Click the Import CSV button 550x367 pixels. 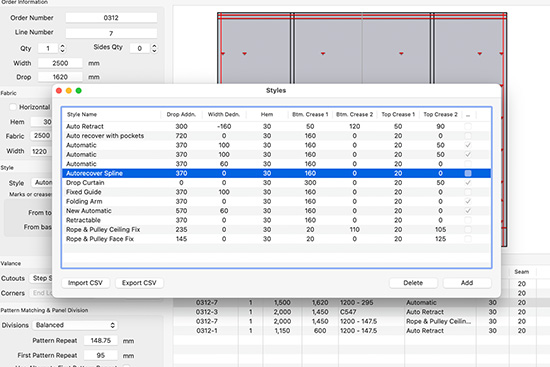[85, 283]
